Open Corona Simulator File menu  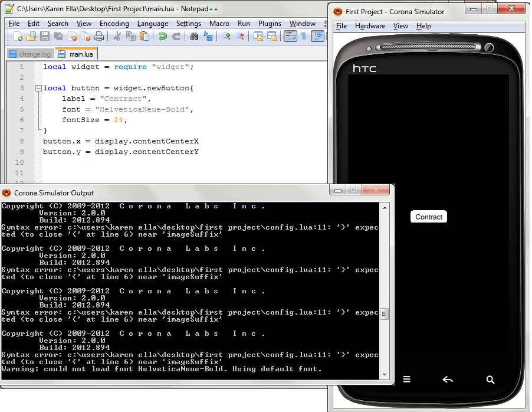[341, 26]
